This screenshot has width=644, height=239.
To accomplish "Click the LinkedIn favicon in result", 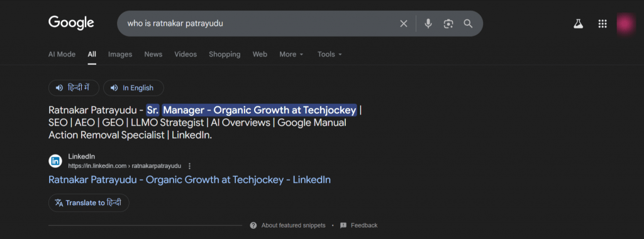I will point(55,161).
